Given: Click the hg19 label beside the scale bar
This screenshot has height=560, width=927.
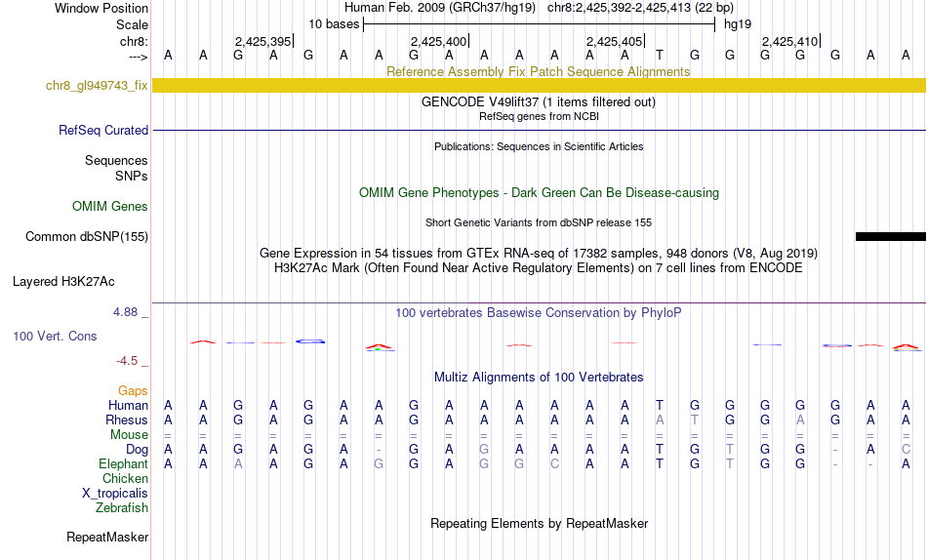Looking at the screenshot, I should click(738, 24).
